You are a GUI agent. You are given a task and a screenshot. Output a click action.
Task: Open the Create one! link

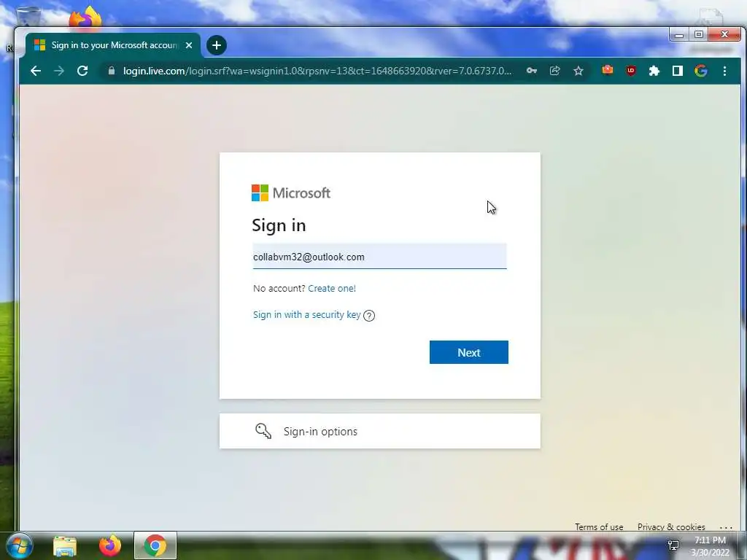coord(332,288)
